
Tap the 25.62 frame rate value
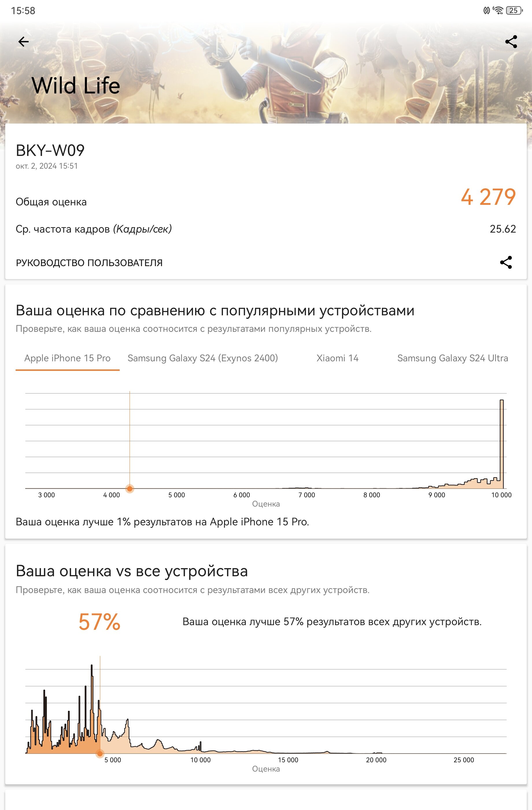click(503, 229)
